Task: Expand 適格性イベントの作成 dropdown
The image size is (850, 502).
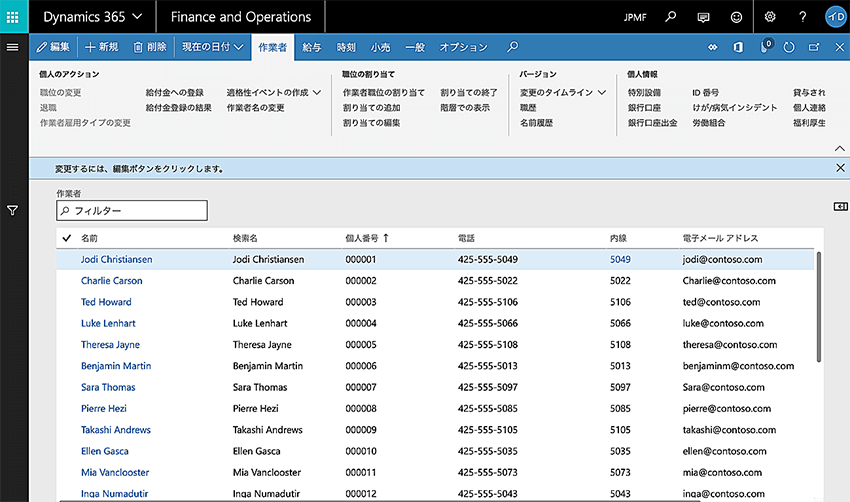Action: click(x=274, y=93)
